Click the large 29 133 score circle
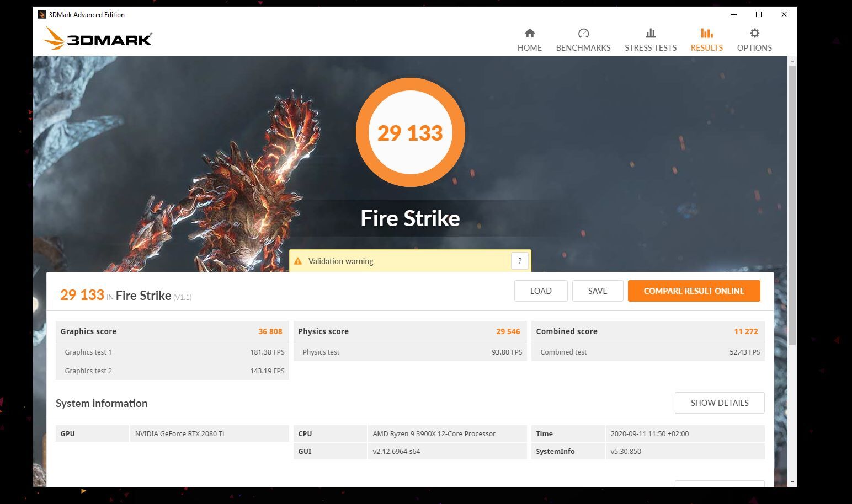 coord(410,132)
